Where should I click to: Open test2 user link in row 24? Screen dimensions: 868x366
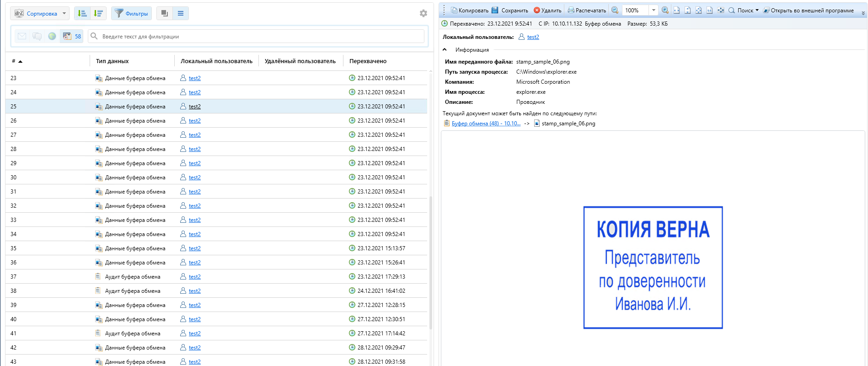pyautogui.click(x=195, y=92)
